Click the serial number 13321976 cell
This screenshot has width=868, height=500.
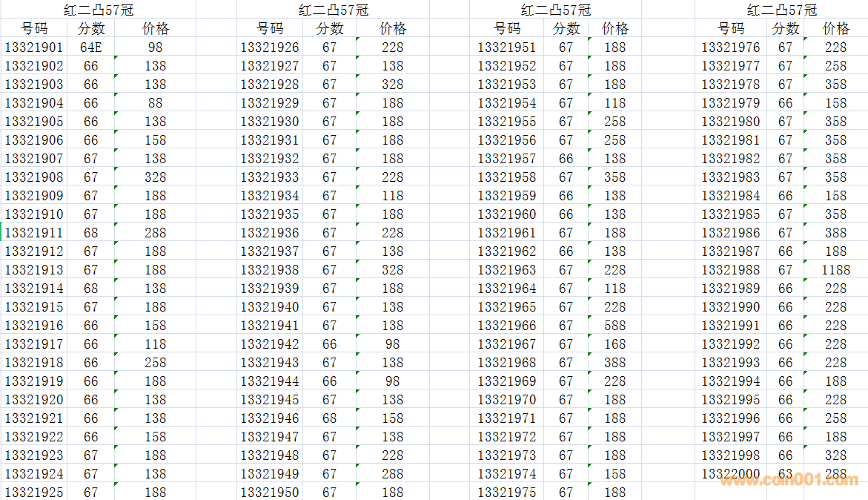pyautogui.click(x=730, y=47)
